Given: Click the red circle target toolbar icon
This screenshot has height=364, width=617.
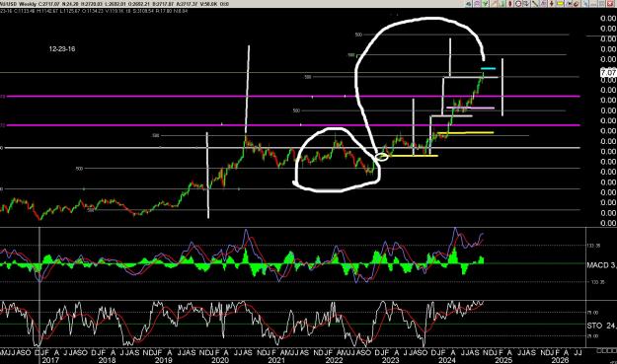Looking at the screenshot, I should click(518, 4).
